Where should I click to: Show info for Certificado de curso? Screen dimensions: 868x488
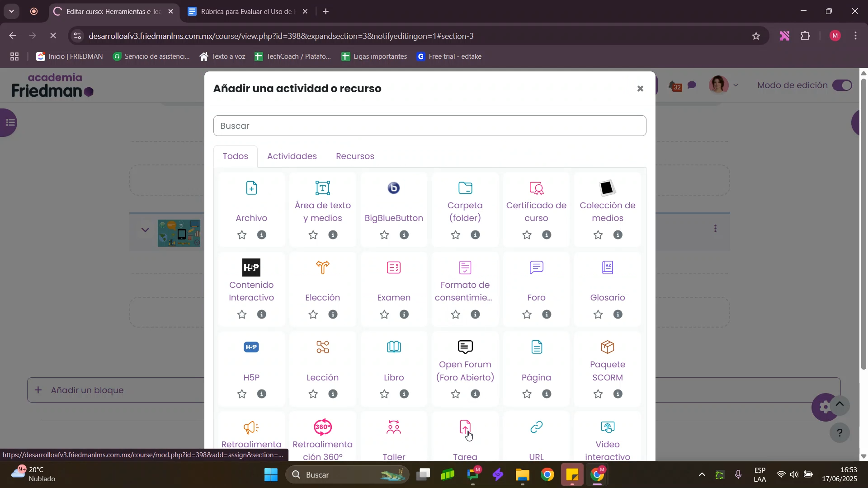(547, 235)
